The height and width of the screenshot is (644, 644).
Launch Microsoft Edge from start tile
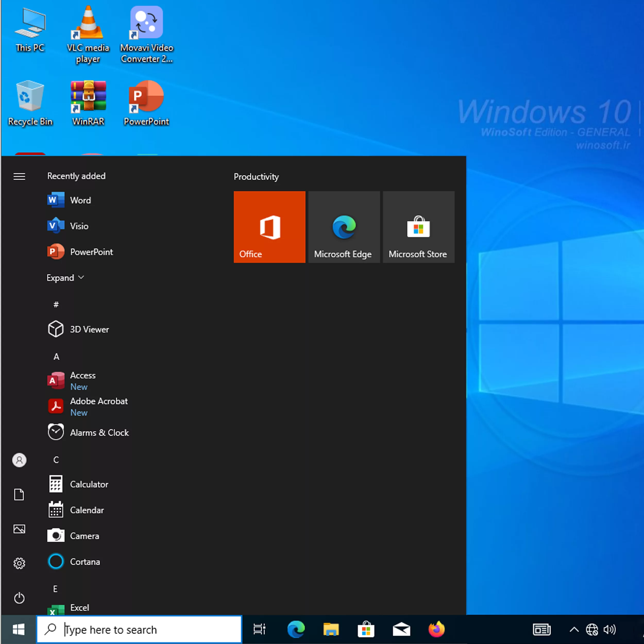344,227
